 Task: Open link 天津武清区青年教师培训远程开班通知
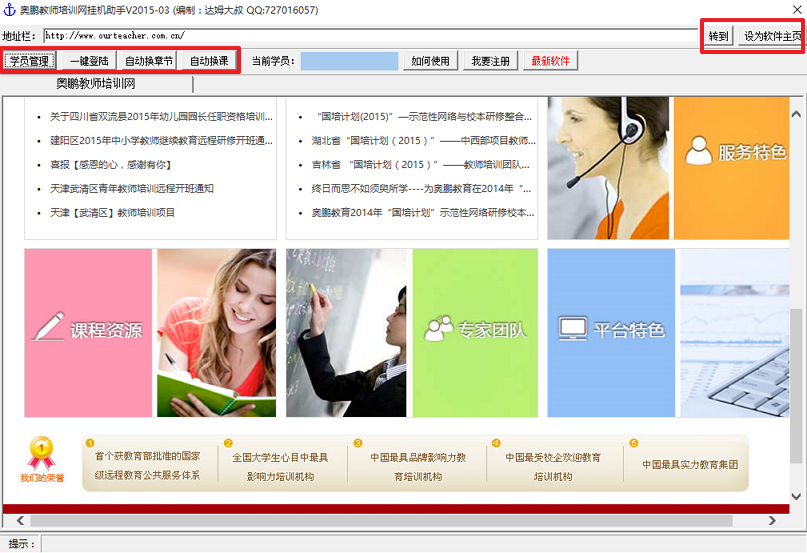(x=132, y=188)
